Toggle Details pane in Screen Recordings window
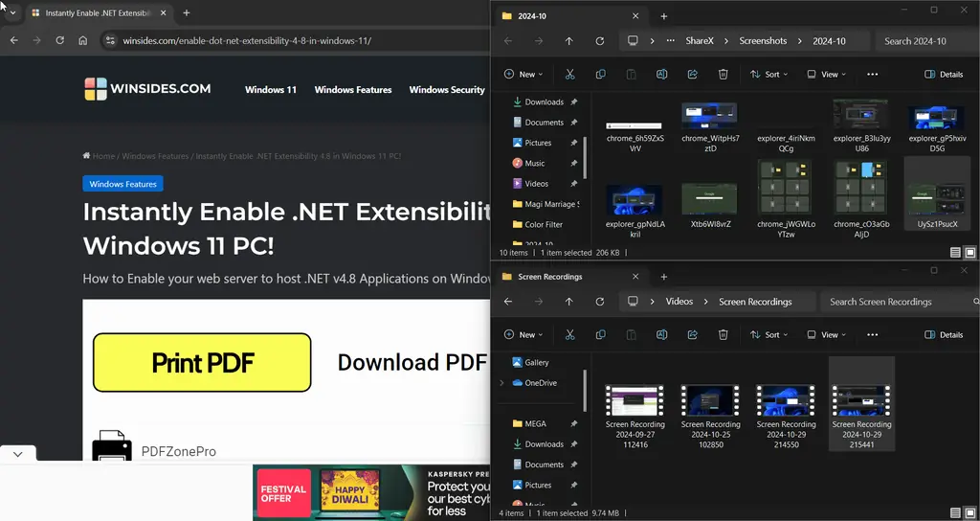 tap(943, 334)
